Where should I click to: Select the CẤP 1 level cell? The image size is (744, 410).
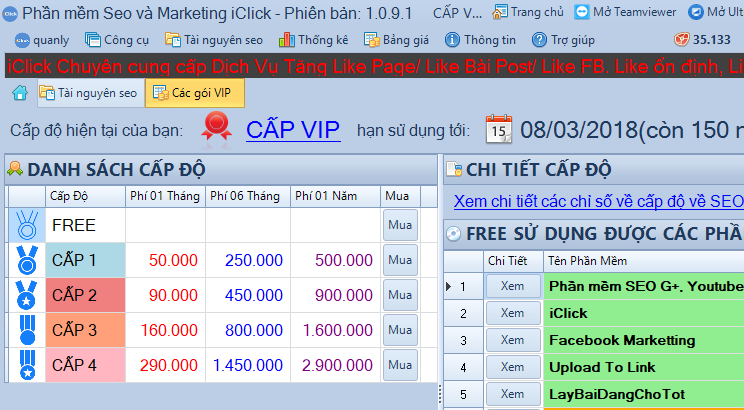pyautogui.click(x=85, y=260)
